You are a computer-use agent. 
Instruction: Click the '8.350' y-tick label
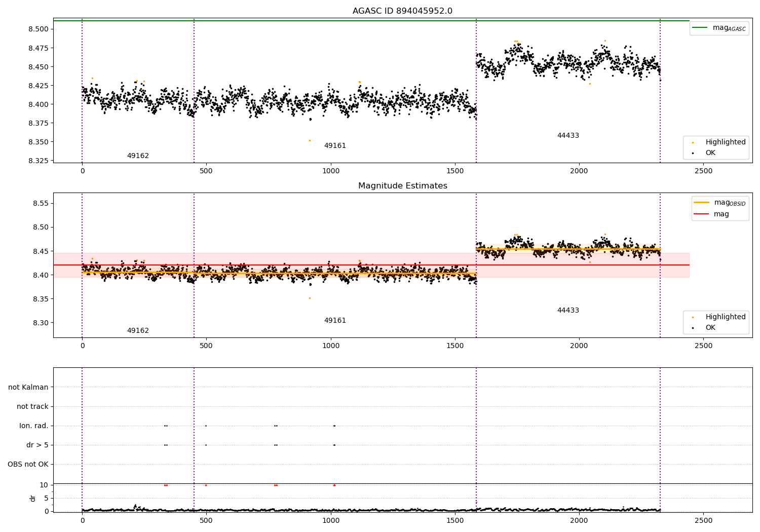[39, 142]
